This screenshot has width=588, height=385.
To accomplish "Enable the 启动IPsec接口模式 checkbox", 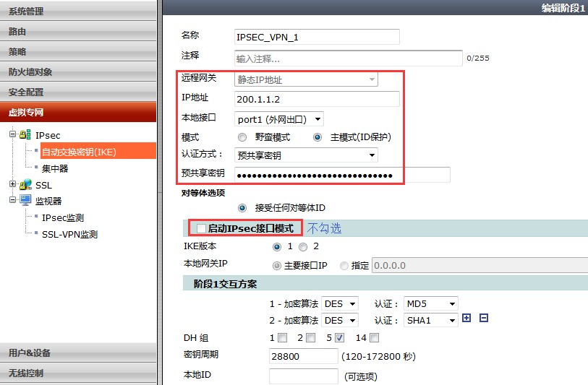I will tap(202, 228).
